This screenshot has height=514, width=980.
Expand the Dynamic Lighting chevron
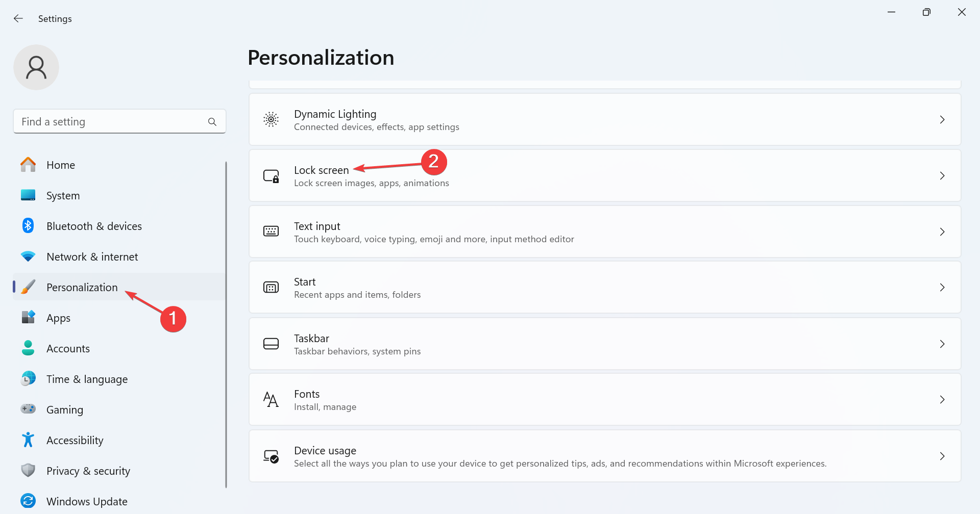942,119
